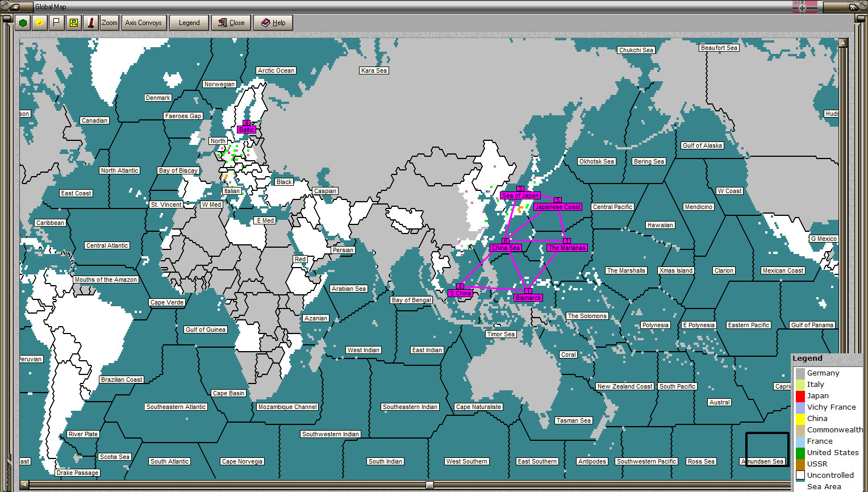Select the Baltic convoy label

coord(246,129)
